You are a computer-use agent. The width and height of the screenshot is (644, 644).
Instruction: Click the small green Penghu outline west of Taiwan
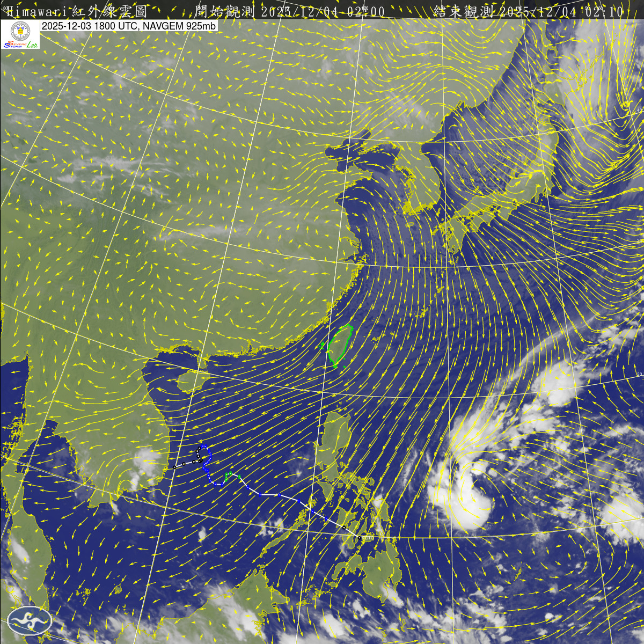click(x=322, y=346)
